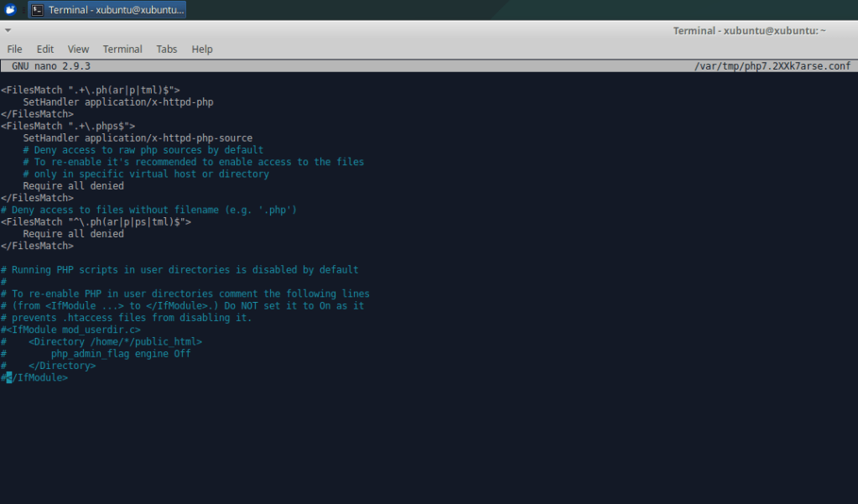Screen dimensions: 858x504
Task: Click the Terminal taskbar window button
Action: click(107, 10)
